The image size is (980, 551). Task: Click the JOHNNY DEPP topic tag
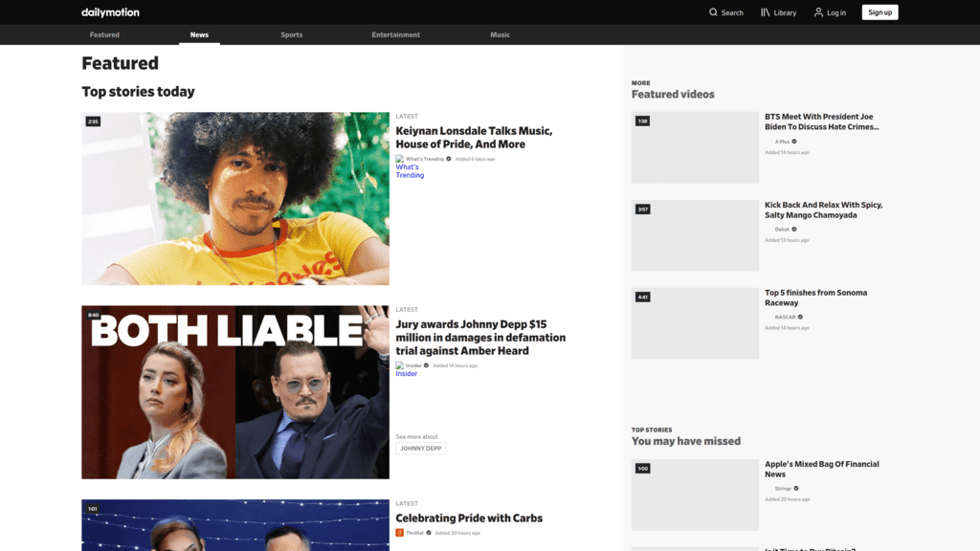[x=421, y=449]
